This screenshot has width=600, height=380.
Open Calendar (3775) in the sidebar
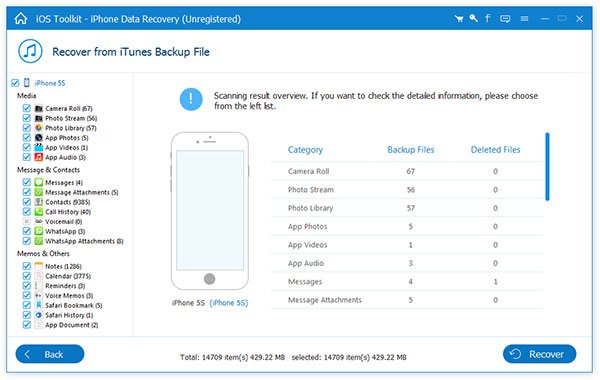[x=68, y=276]
